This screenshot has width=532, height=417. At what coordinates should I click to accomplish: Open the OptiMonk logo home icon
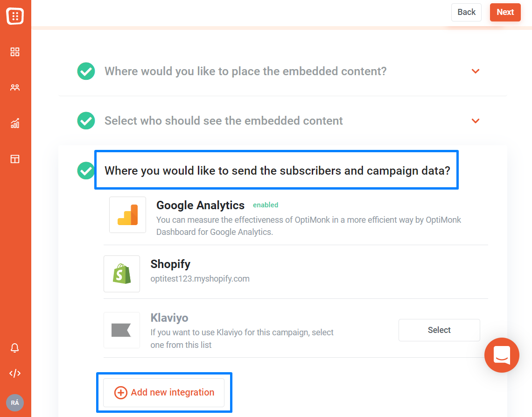(x=15, y=16)
